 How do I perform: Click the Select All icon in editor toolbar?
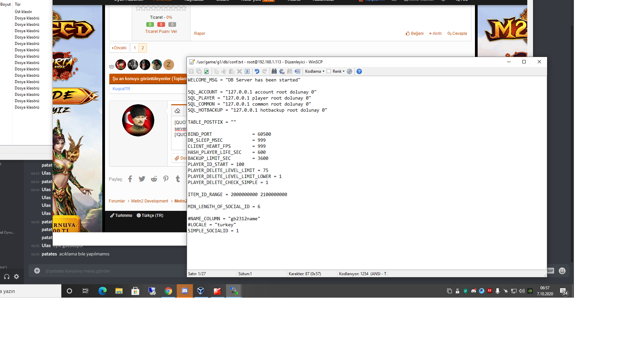click(x=247, y=71)
